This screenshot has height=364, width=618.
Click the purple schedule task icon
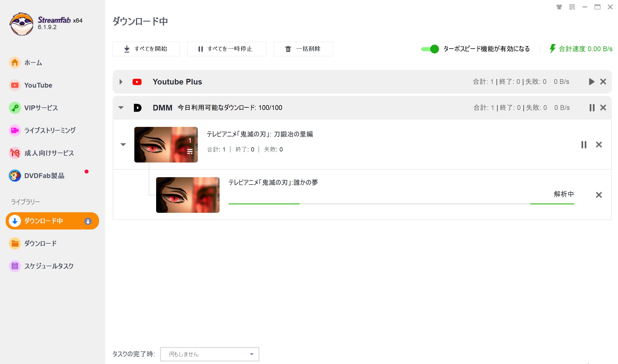pos(15,266)
